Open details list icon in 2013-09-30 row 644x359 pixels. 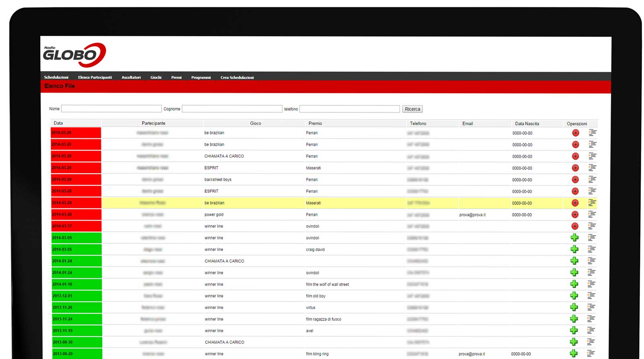pos(591,342)
